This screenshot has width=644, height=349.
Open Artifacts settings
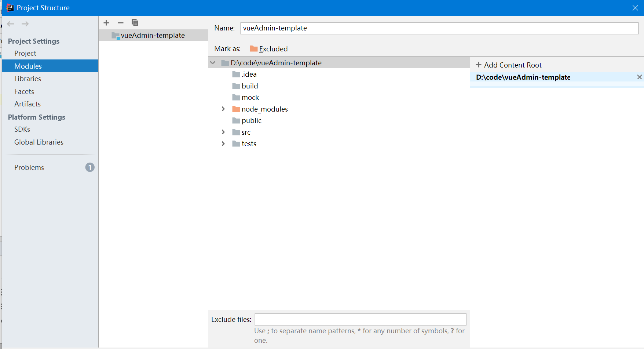(28, 104)
